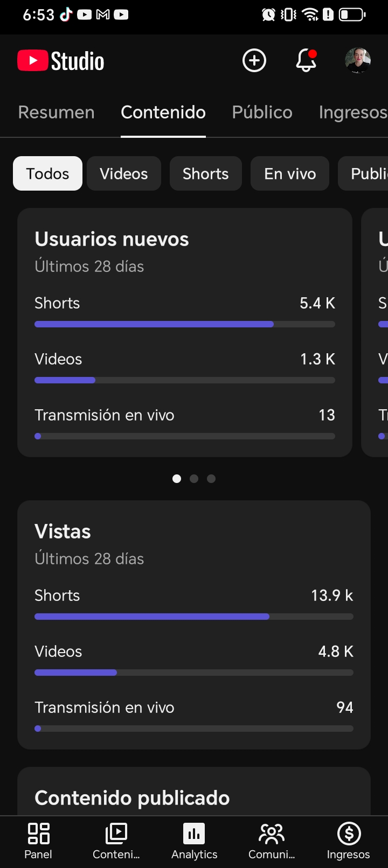Select the Videos filter chip

(x=123, y=173)
